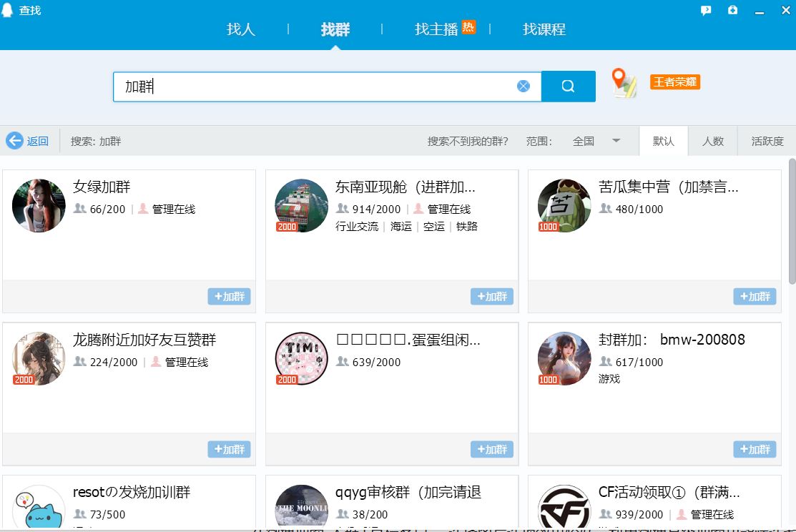Sort results by 默认
This screenshot has width=796, height=532.
(x=663, y=141)
